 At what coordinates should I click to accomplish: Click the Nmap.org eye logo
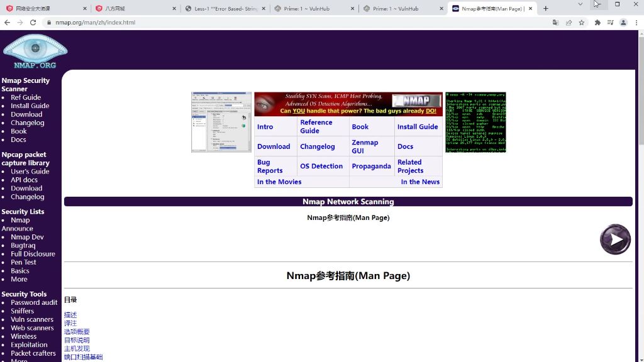click(x=35, y=51)
